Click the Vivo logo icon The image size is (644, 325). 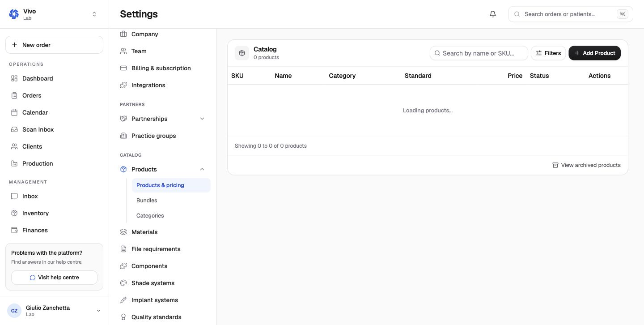(x=14, y=14)
